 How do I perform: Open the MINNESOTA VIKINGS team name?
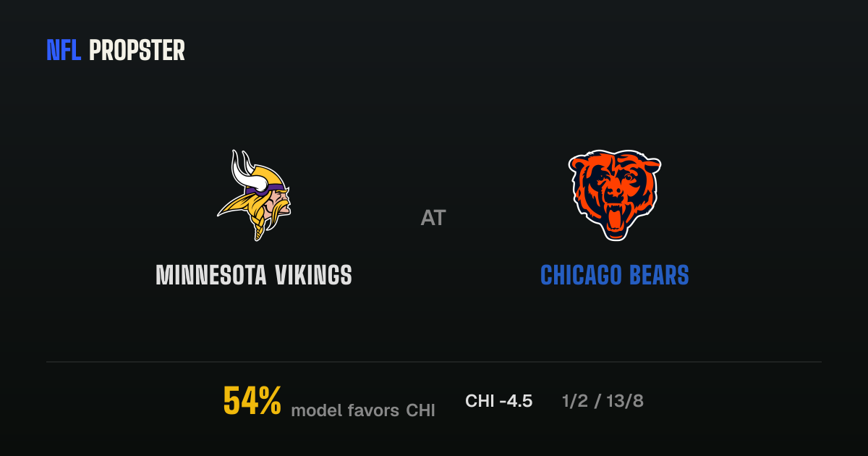coord(254,275)
